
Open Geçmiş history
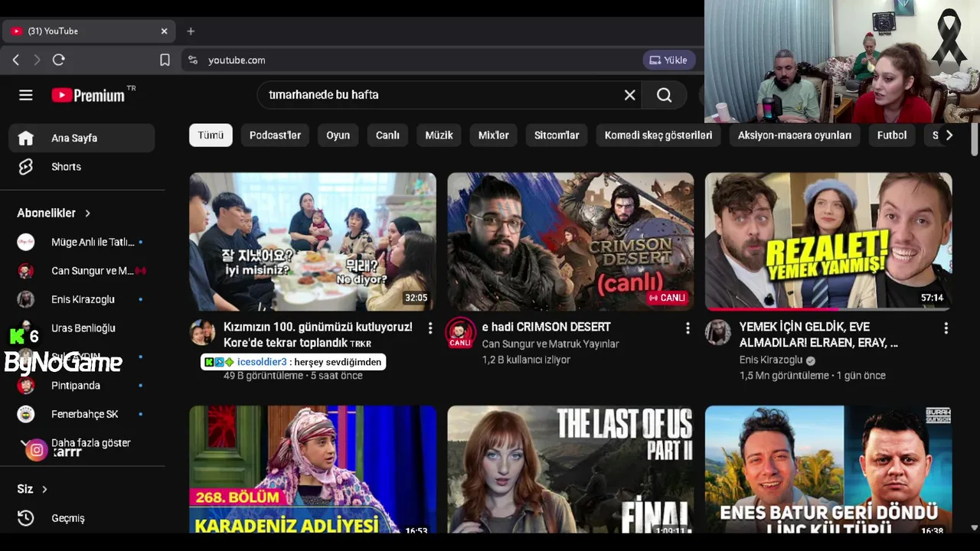[82, 518]
